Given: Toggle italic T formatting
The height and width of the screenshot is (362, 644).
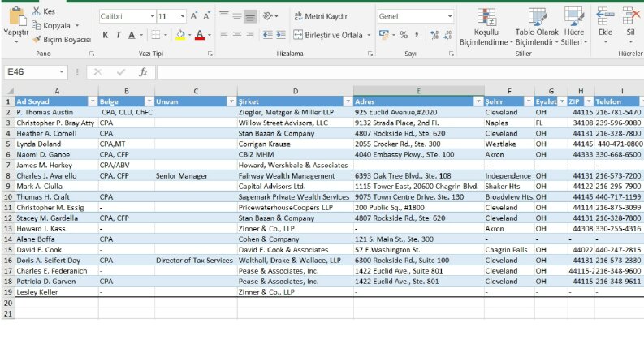Looking at the screenshot, I should [119, 35].
